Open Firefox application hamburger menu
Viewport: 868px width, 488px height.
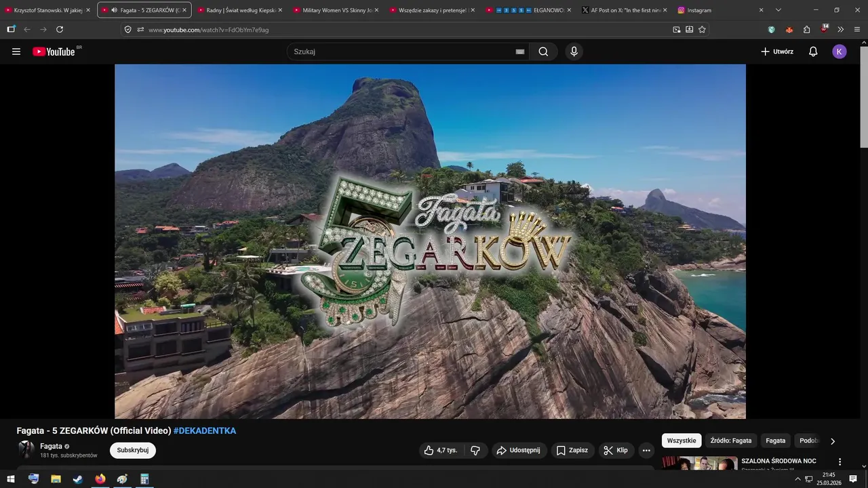[x=857, y=29]
